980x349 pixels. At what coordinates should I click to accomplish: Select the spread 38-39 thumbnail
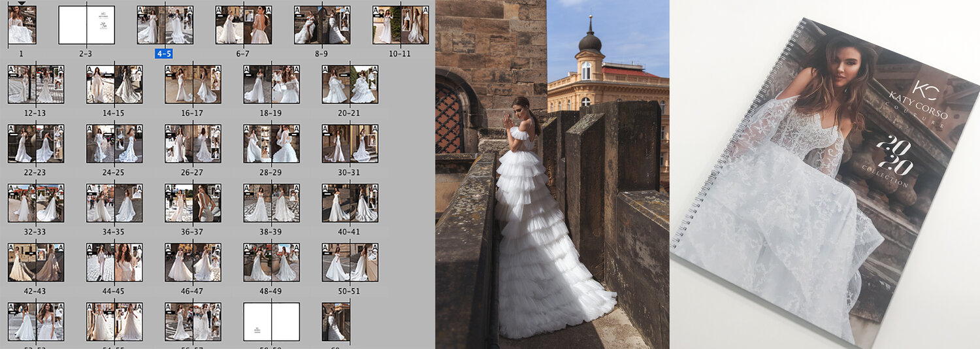[x=272, y=203]
